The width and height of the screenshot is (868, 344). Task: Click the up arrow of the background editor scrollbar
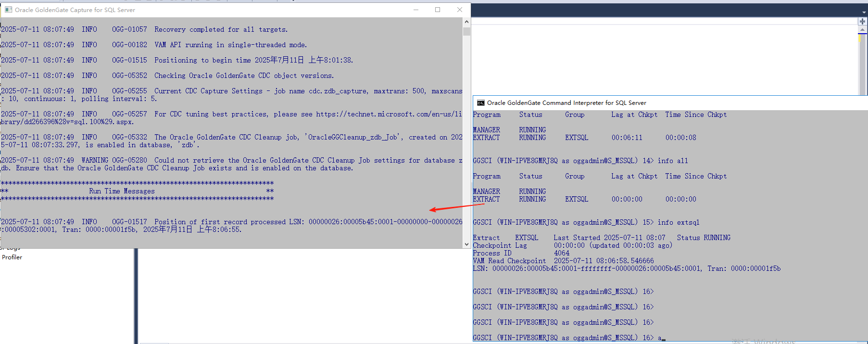coord(862,30)
